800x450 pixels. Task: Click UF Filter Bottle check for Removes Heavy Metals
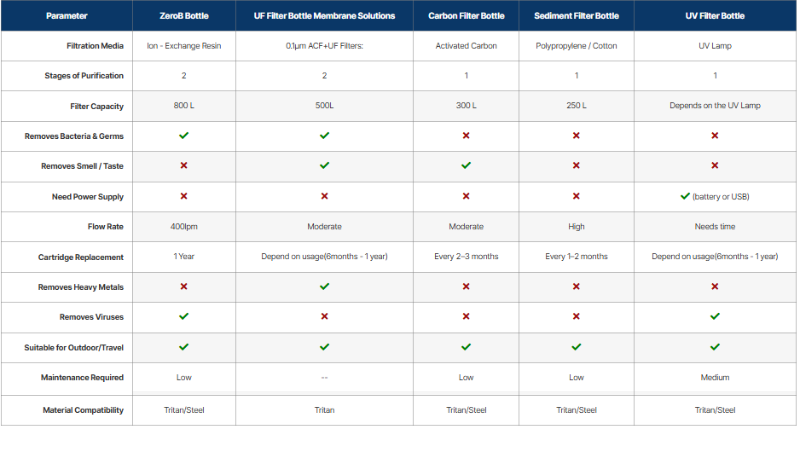(324, 287)
